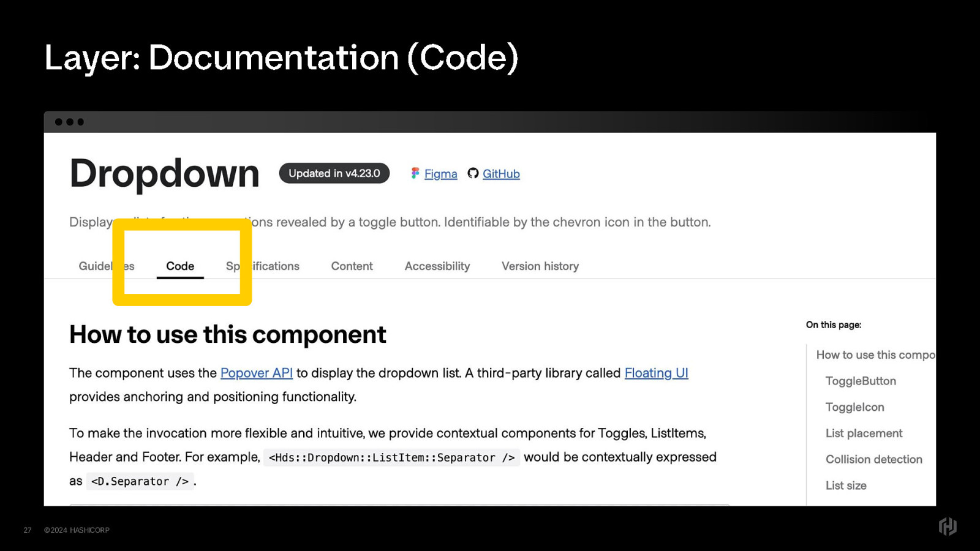This screenshot has height=551, width=980.
Task: Open the Floating UI link
Action: [656, 373]
